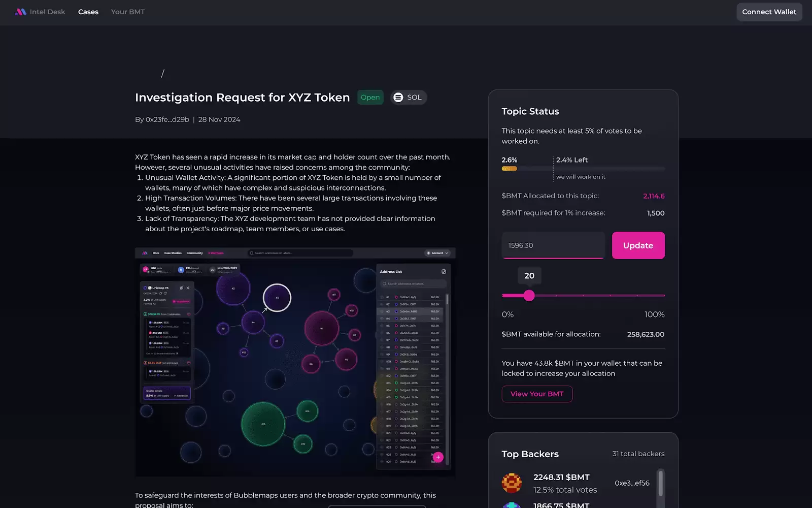Image resolution: width=812 pixels, height=508 pixels.
Task: Click green bubble #13 on the map
Action: coord(263,424)
